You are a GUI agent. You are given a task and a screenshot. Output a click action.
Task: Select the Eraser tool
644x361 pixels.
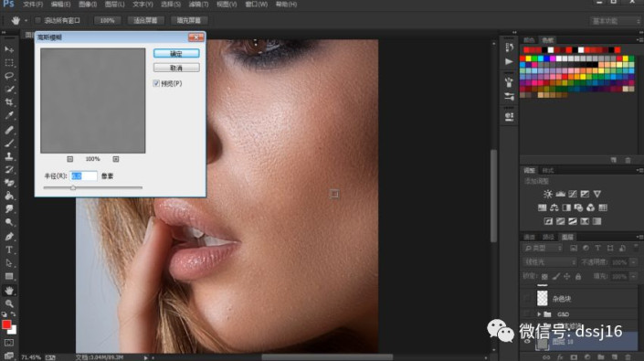point(9,183)
